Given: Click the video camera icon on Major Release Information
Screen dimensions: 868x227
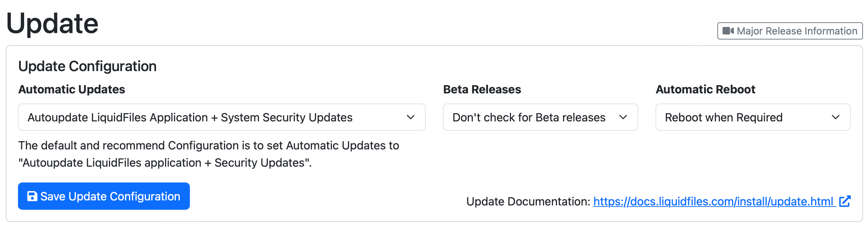Looking at the screenshot, I should pyautogui.click(x=728, y=31).
